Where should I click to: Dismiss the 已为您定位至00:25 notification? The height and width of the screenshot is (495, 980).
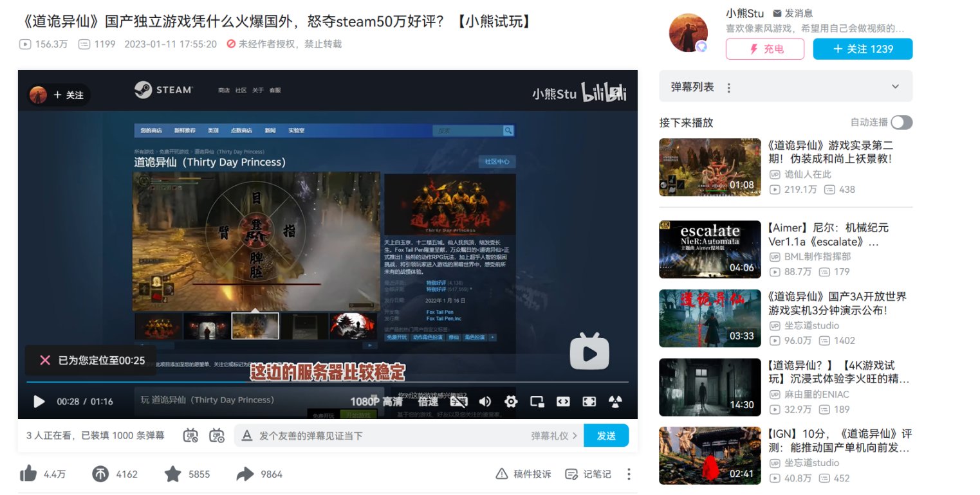(x=44, y=360)
